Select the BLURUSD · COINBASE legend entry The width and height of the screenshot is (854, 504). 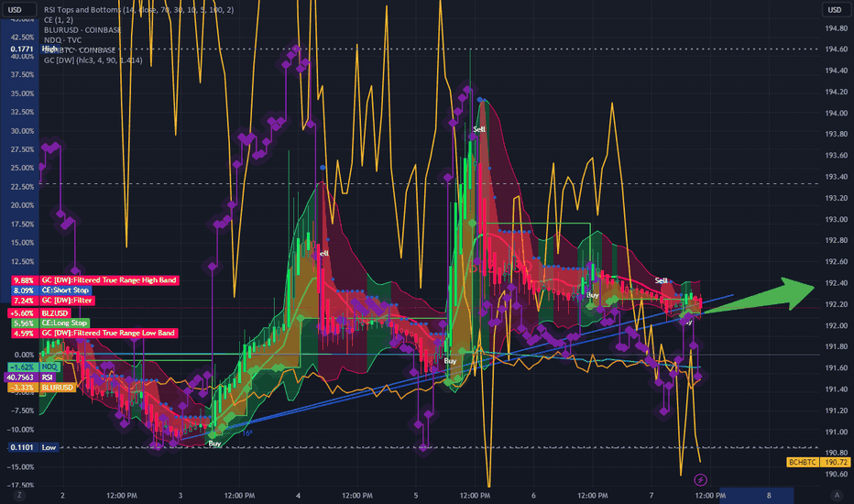pyautogui.click(x=82, y=30)
